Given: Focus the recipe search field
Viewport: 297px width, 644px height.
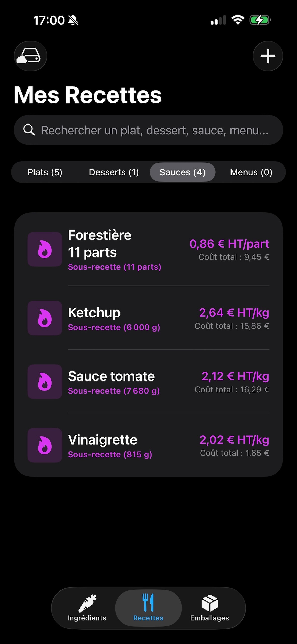Looking at the screenshot, I should click(x=148, y=130).
